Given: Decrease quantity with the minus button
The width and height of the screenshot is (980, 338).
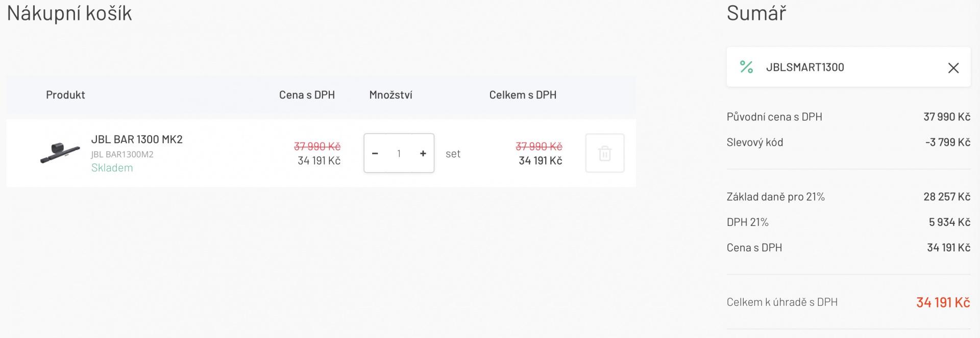Looking at the screenshot, I should pos(375,153).
